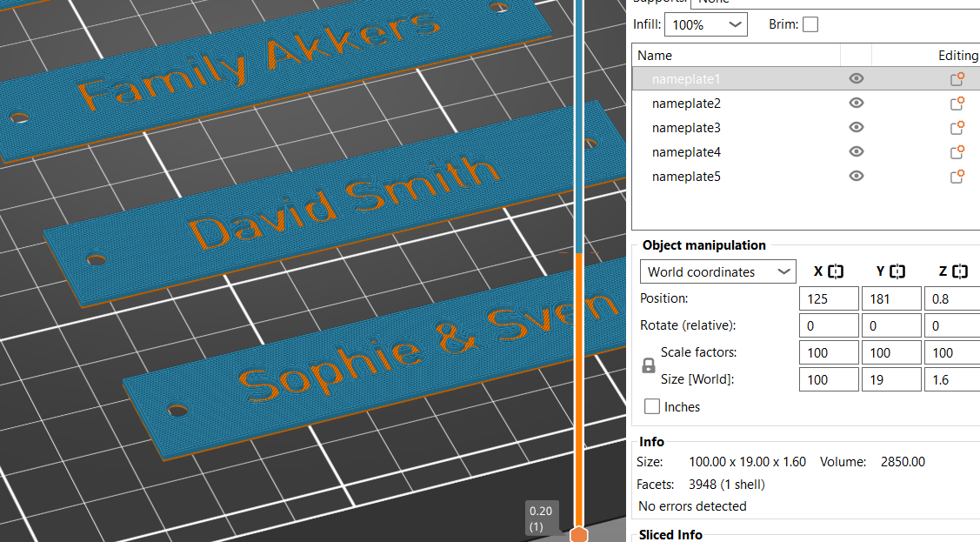980x542 pixels.
Task: Click the orange layer slider handle at 0.20
Action: [579, 534]
